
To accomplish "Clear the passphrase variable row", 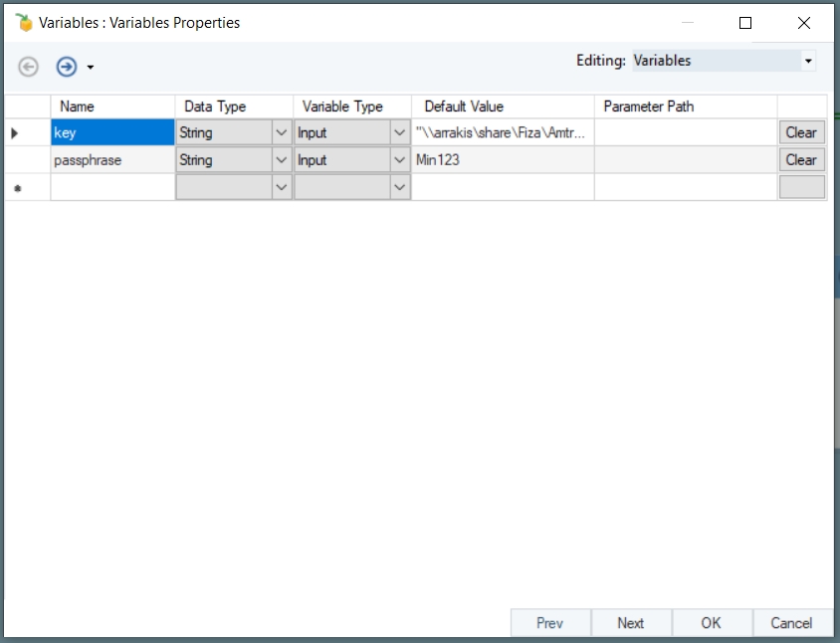I will [x=801, y=159].
